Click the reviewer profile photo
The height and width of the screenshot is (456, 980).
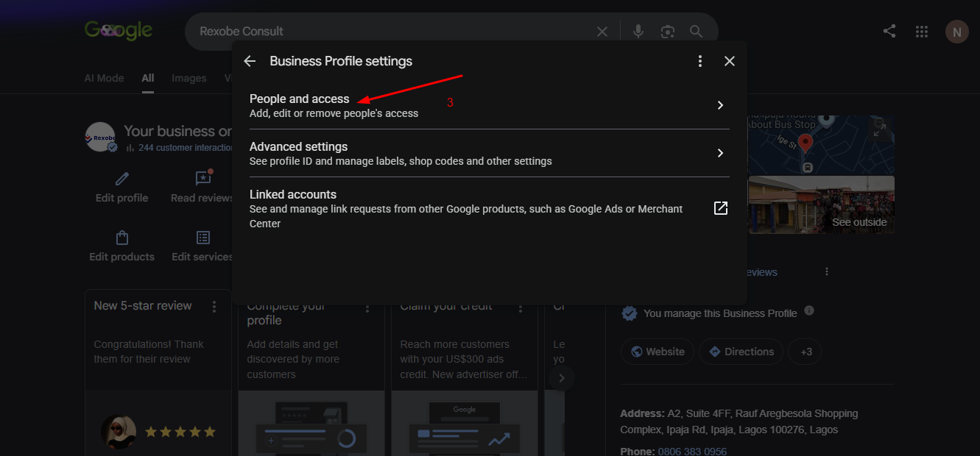point(119,432)
